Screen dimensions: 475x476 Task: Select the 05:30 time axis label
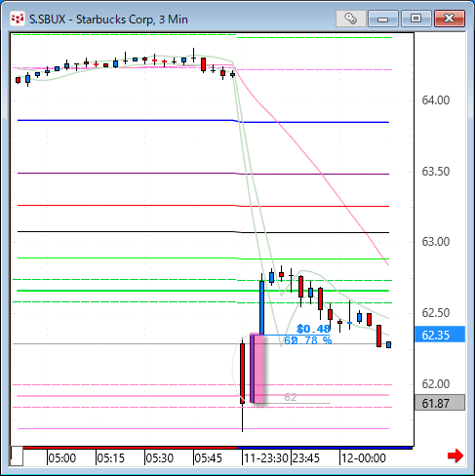pos(160,458)
